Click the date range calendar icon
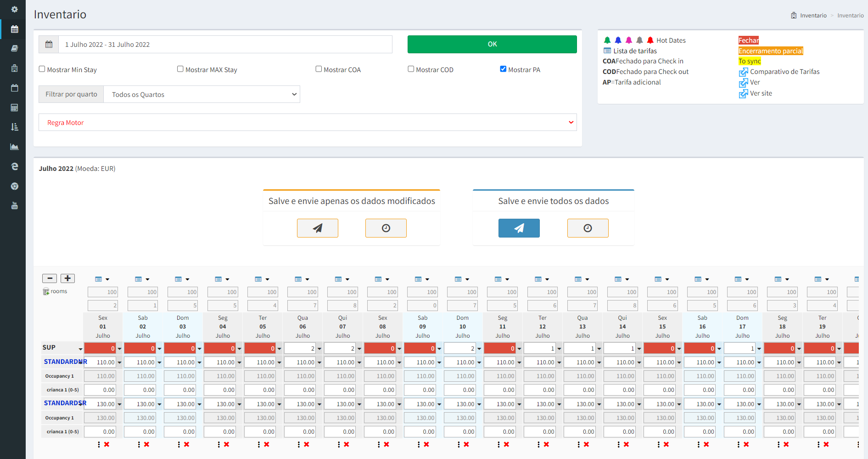Image resolution: width=868 pixels, height=459 pixels. pyautogui.click(x=49, y=45)
